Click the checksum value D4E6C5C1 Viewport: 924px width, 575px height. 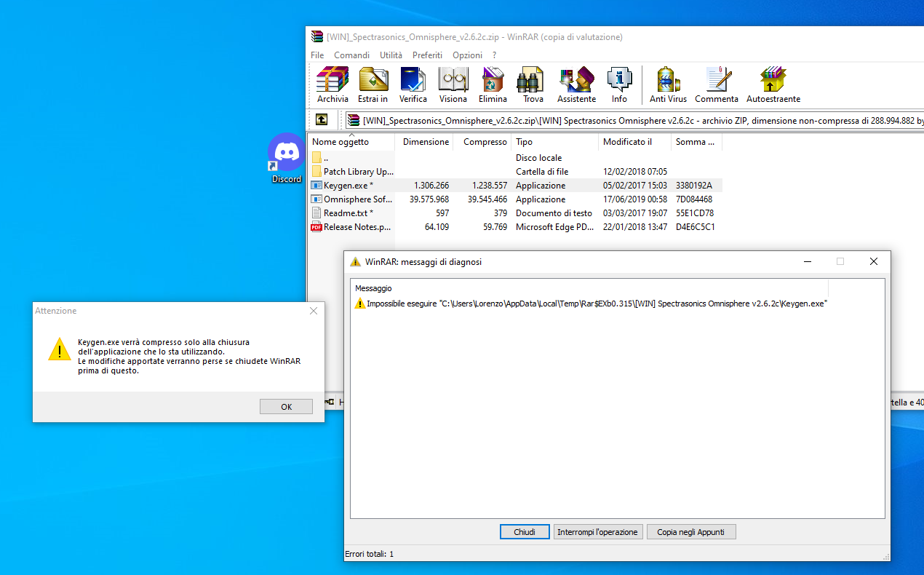[695, 227]
